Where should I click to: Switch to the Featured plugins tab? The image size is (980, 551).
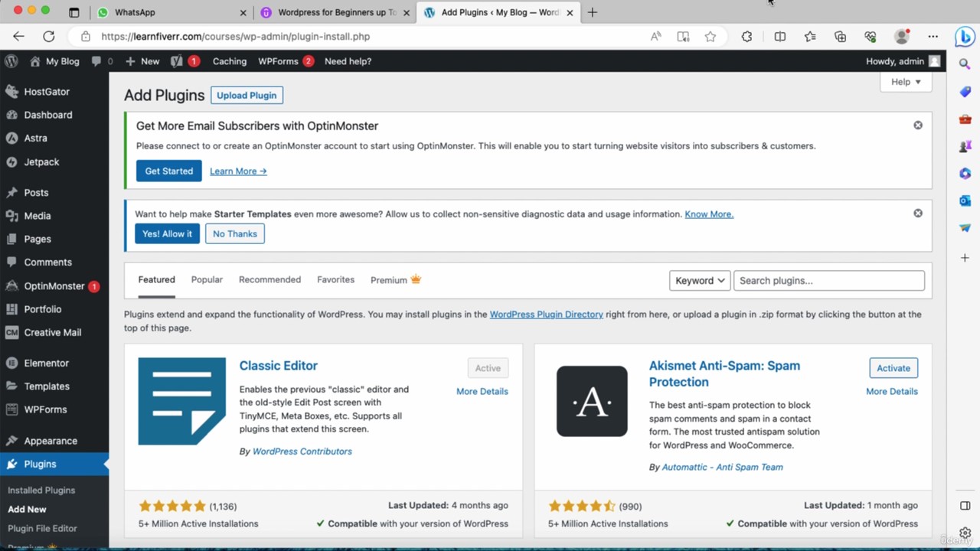(x=156, y=280)
